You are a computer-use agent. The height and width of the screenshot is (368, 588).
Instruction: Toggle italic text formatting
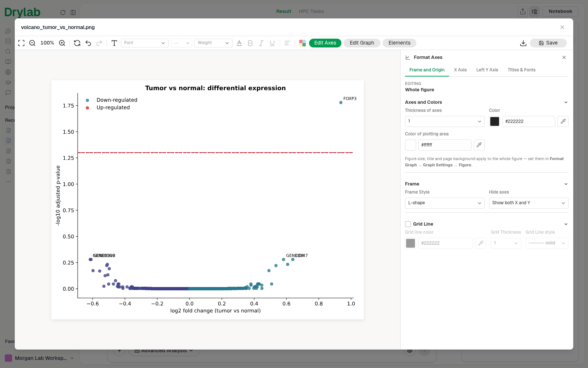[261, 43]
